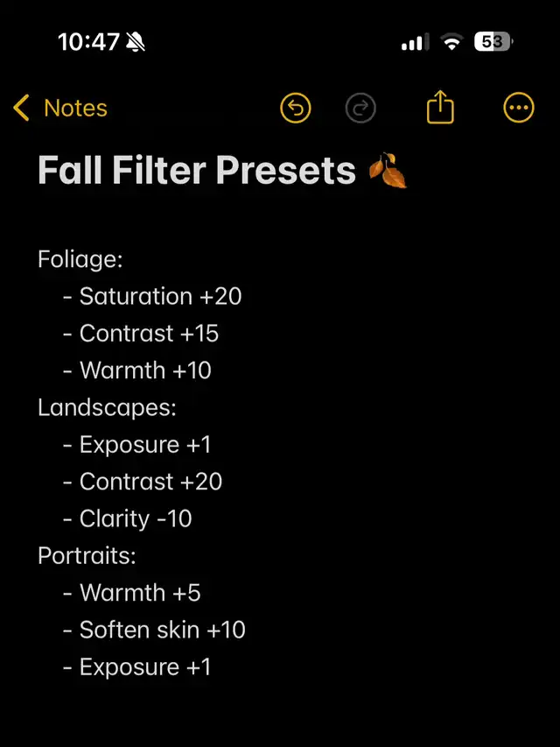Screen dimensions: 560x747
Task: Tap the silent mode bell icon
Action: coord(136,41)
